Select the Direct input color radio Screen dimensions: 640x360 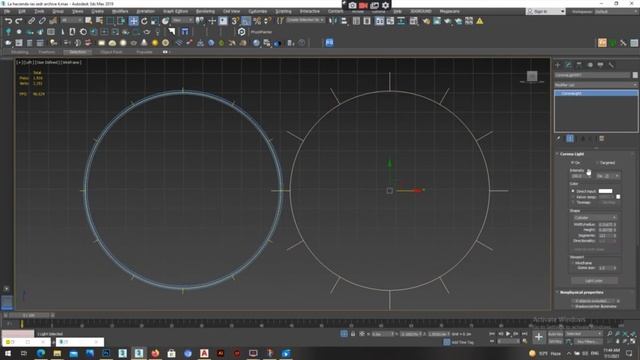click(573, 191)
